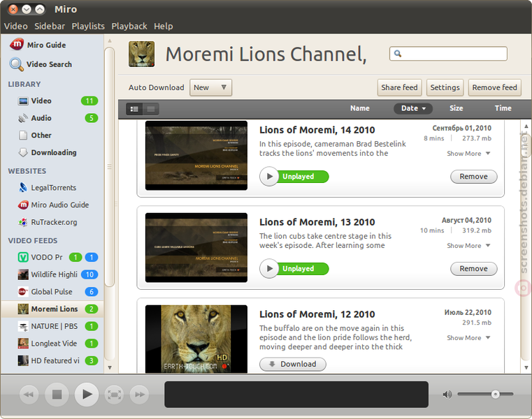532x419 pixels.
Task: Sort by Date column dropdown
Action: tap(413, 108)
